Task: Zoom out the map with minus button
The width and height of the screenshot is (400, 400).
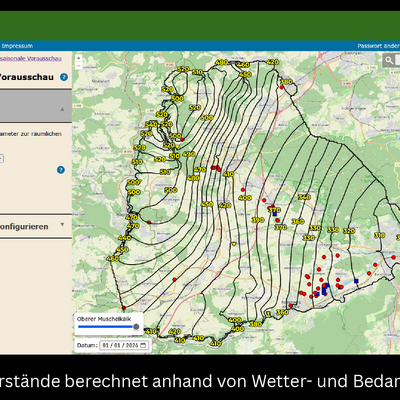Action: [78, 66]
